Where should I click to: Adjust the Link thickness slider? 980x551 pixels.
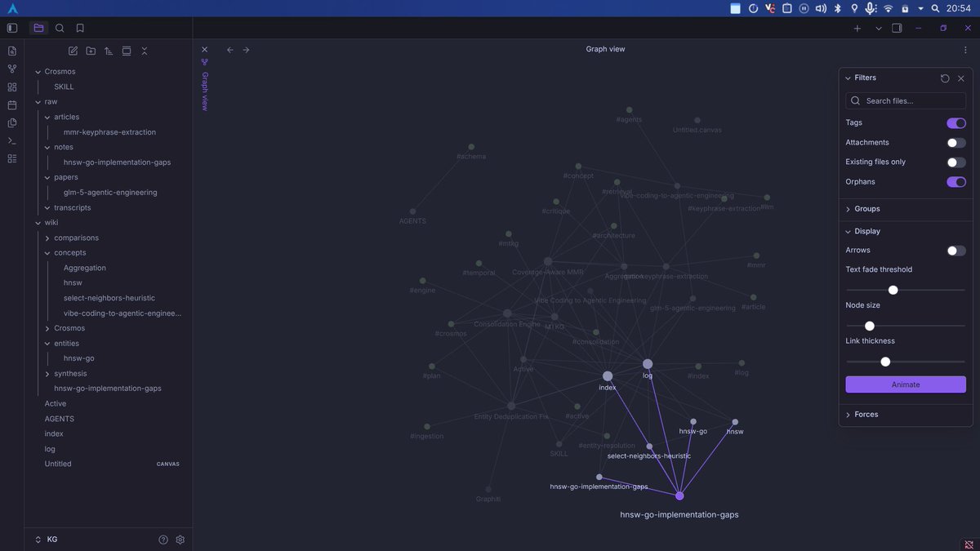click(885, 362)
